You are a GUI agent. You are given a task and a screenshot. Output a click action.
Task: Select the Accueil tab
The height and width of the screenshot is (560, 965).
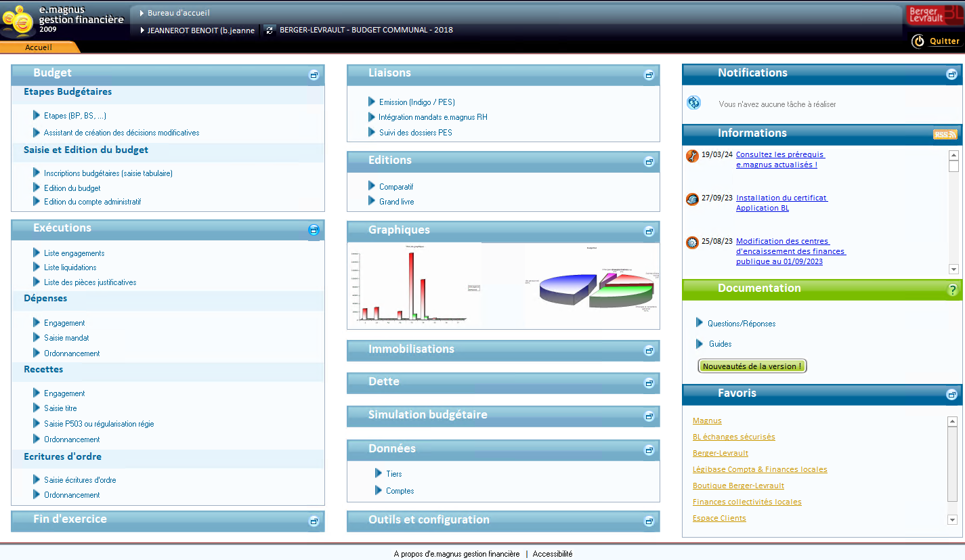coord(39,47)
